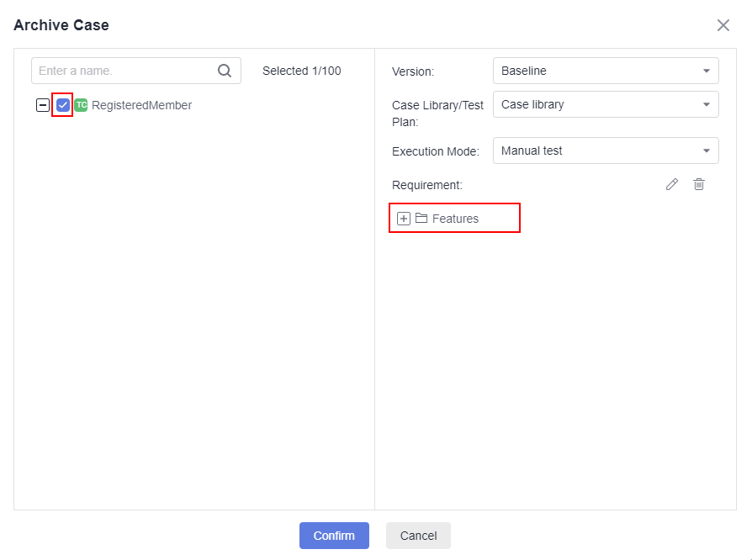Open the Case library dropdown

pos(606,104)
